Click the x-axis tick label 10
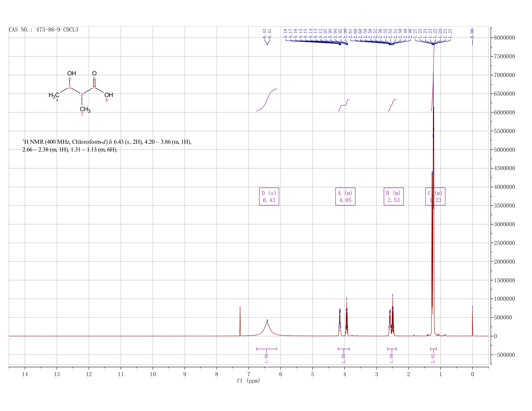This screenshot has width=532, height=411. click(153, 374)
